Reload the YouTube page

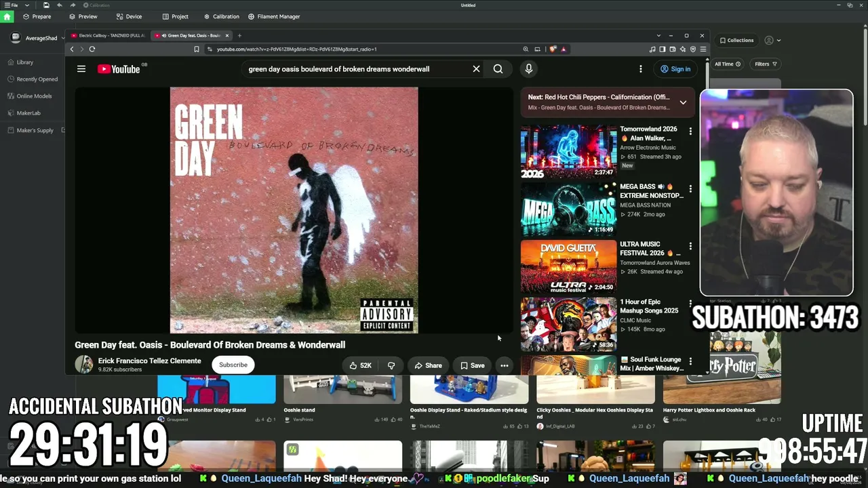point(92,49)
